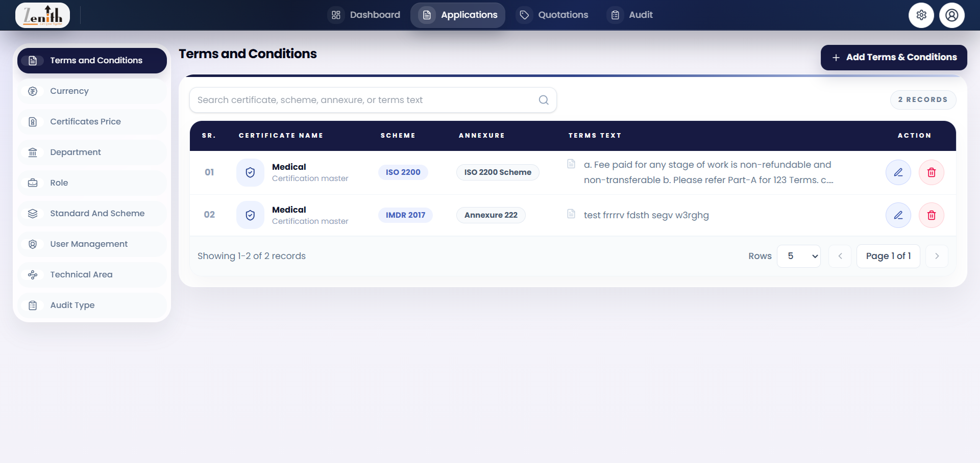
Task: Select Currency in sidebar
Action: [92, 91]
